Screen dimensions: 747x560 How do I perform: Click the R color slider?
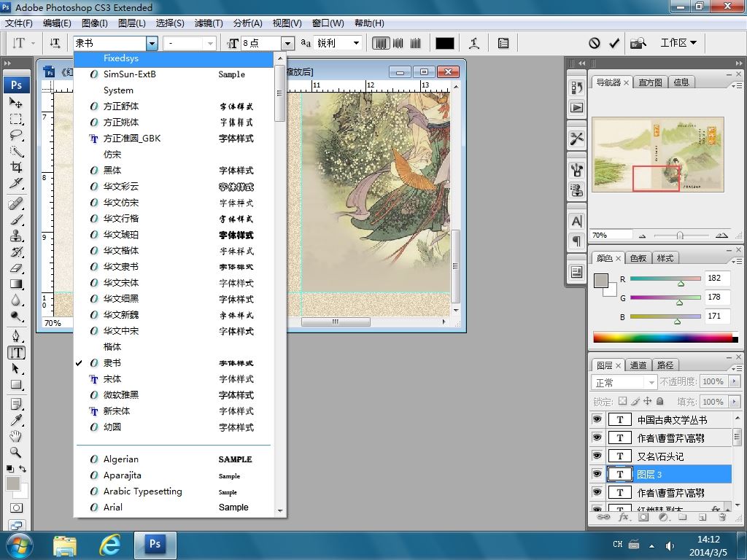pyautogui.click(x=665, y=279)
